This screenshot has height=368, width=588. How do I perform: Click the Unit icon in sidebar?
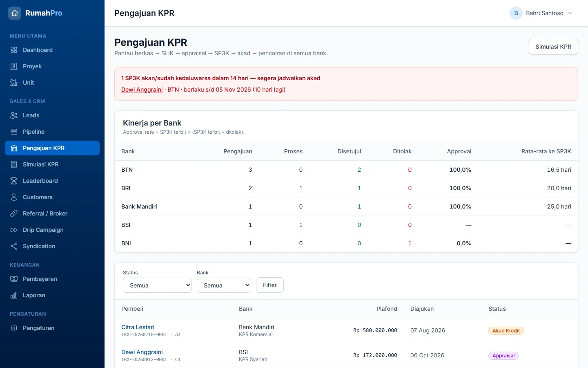[x=14, y=83]
